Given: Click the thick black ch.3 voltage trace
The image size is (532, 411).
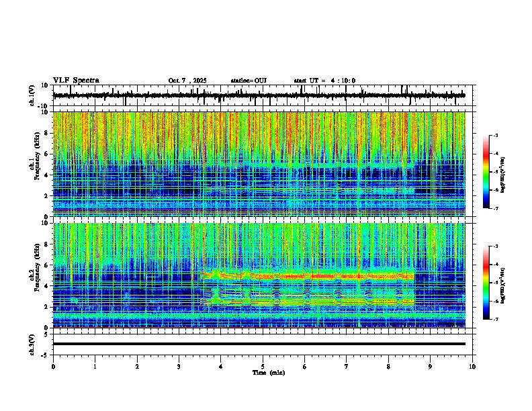Looking at the screenshot, I should (x=259, y=344).
